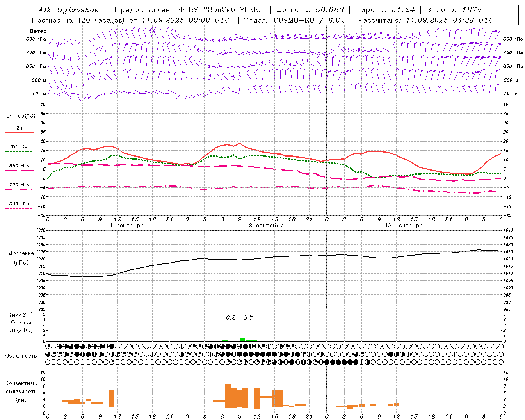Click the station name Alk_Uglovskoe
The width and height of the screenshot is (525, 420).
point(68,10)
